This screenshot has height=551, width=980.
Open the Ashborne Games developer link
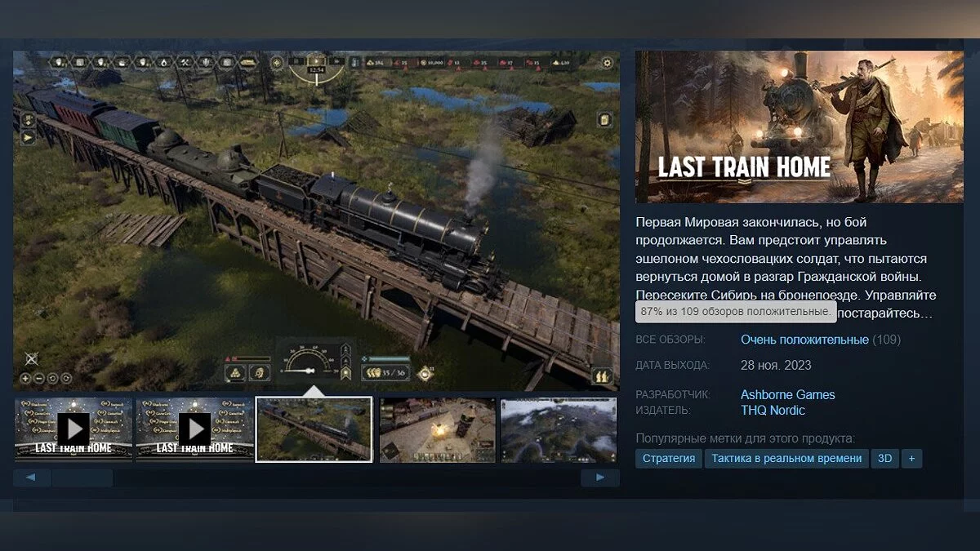tap(788, 395)
